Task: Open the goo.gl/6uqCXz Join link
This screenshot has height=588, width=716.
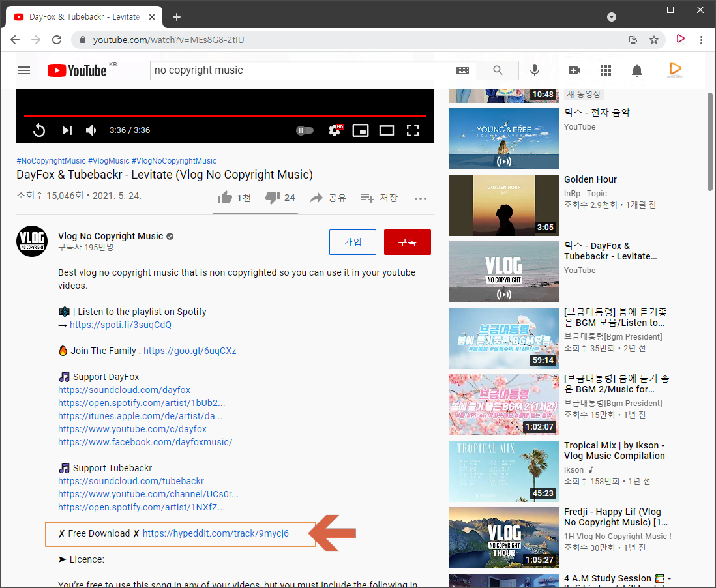Action: click(190, 351)
